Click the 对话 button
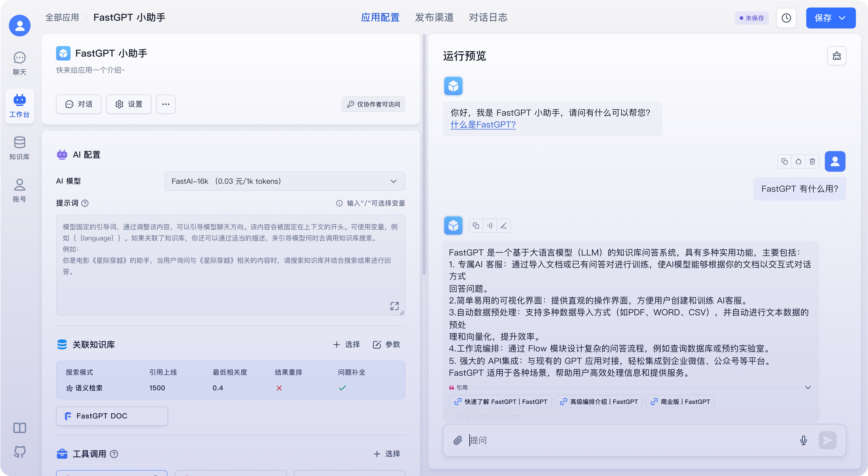868x476 pixels. (79, 104)
